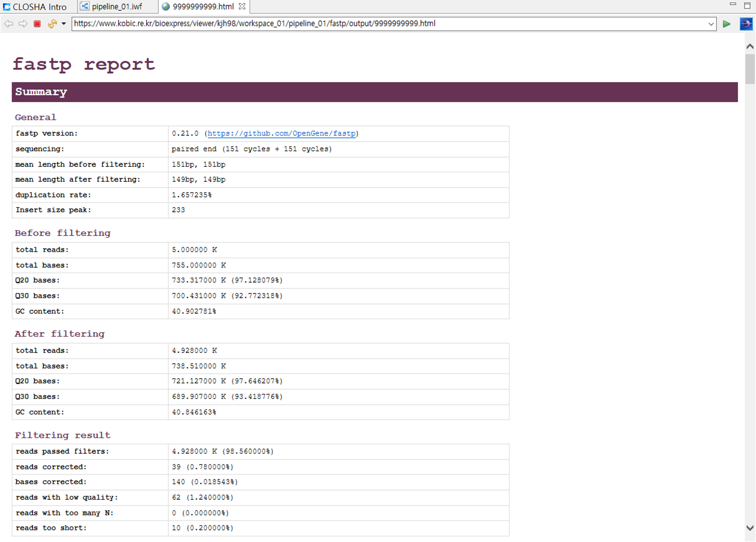
Task: Click the Summary section header
Action: [x=375, y=92]
